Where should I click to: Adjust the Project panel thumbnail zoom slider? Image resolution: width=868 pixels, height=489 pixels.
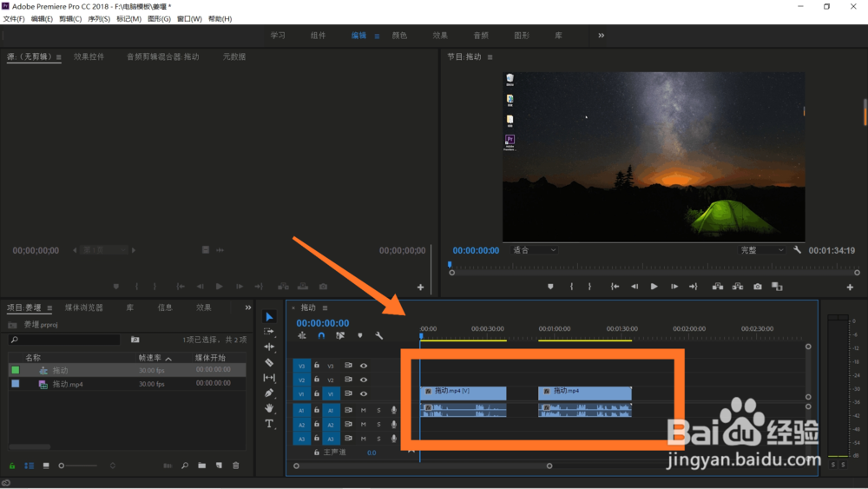point(80,466)
